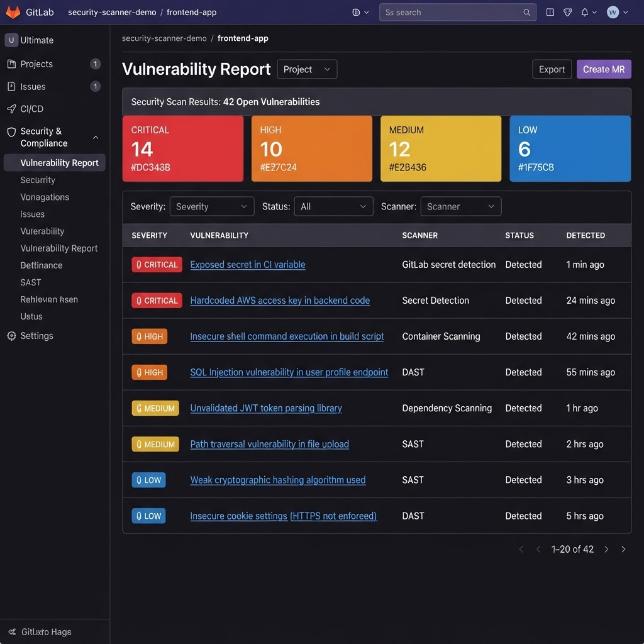The height and width of the screenshot is (644, 644).
Task: Click HIGH badge on Insecure shell command row
Action: (x=150, y=336)
